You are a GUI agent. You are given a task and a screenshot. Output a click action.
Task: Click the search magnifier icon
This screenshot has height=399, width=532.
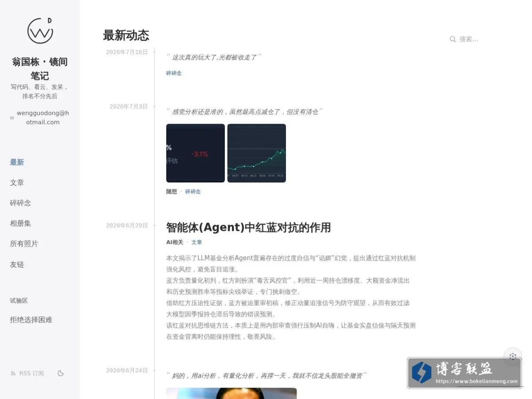pos(453,39)
